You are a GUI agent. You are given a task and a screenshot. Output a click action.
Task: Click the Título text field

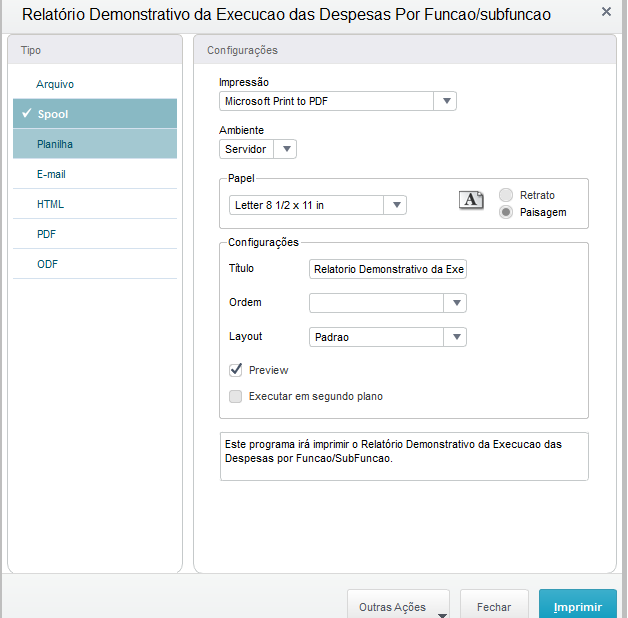[388, 269]
